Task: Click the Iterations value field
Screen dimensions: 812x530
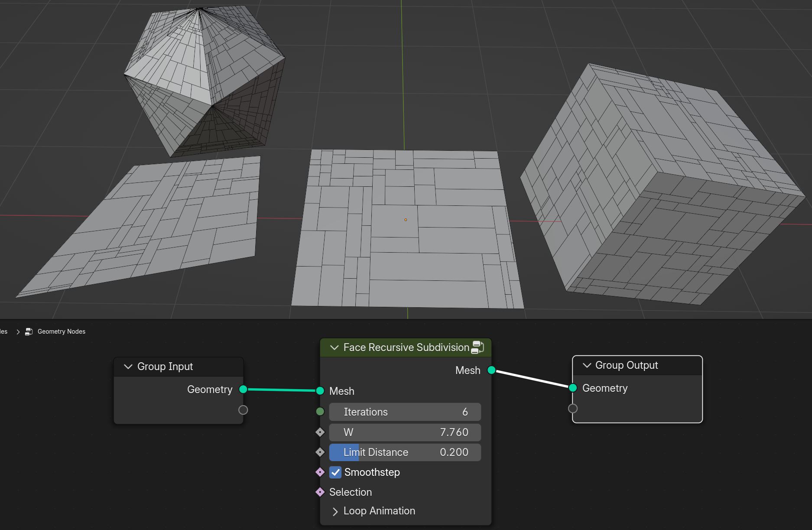Action: (x=405, y=412)
